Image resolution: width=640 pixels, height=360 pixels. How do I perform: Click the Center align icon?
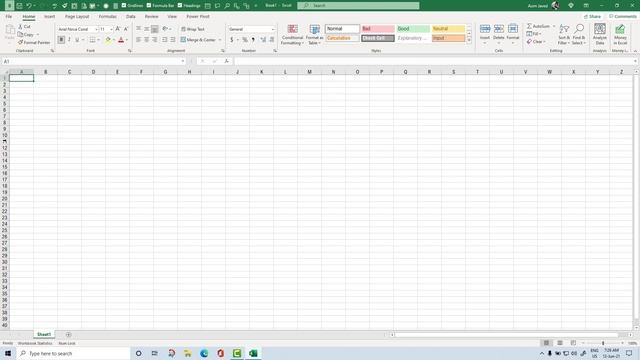tap(147, 40)
